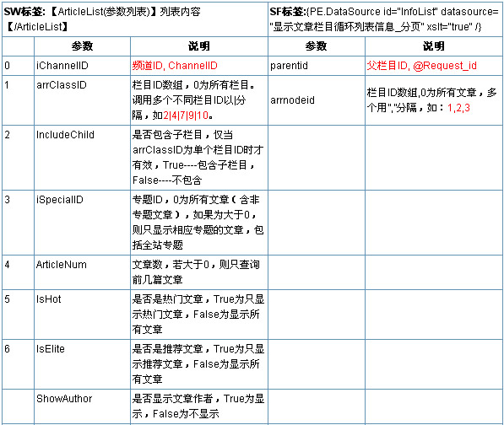Select the arrClassID parameter cell
The height and width of the screenshot is (425, 504).
click(82, 100)
